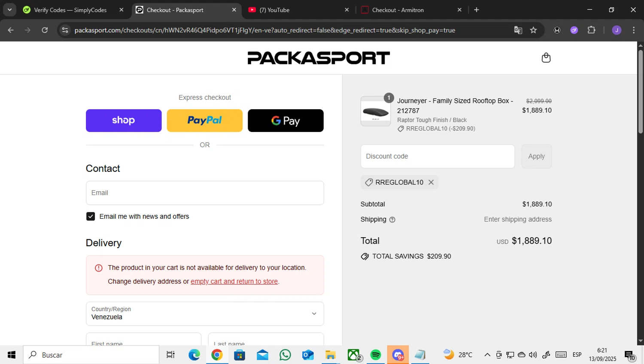Open the shopping bag cart icon

point(546,58)
